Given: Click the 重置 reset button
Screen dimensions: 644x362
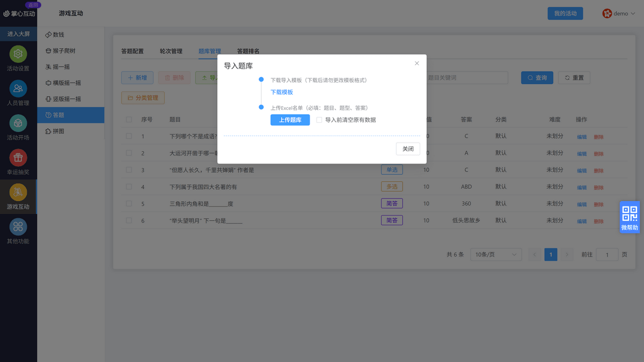Looking at the screenshot, I should 574,78.
